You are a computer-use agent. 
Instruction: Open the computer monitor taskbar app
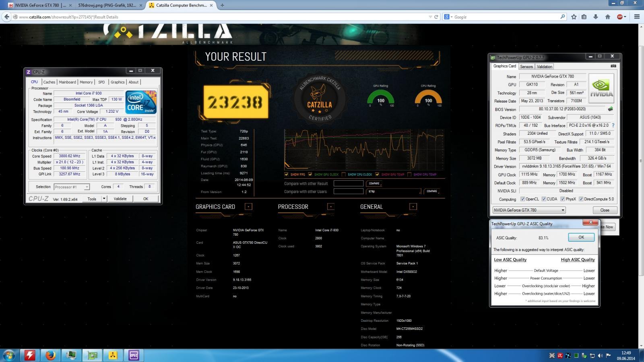pyautogui.click(x=71, y=355)
